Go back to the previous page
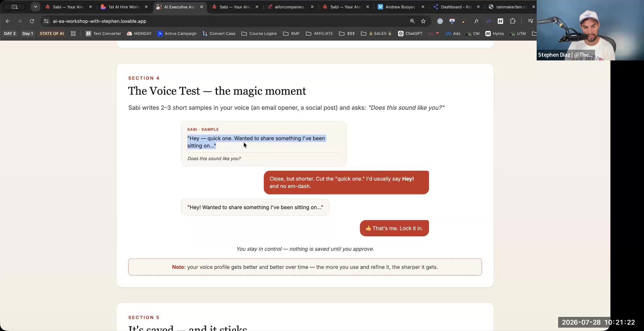 8,21
